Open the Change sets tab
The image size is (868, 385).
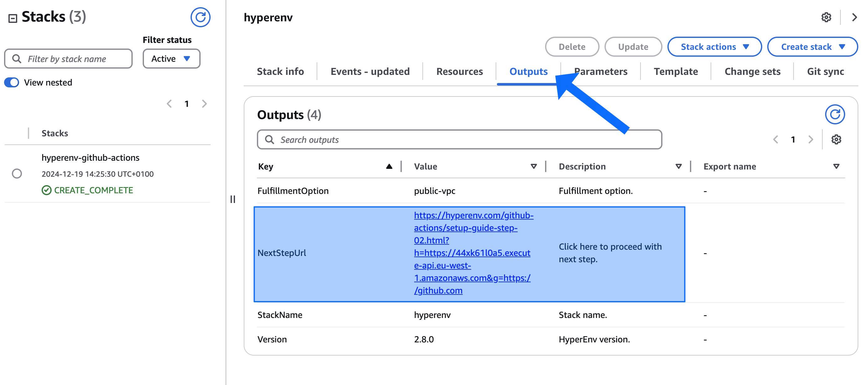click(x=752, y=71)
